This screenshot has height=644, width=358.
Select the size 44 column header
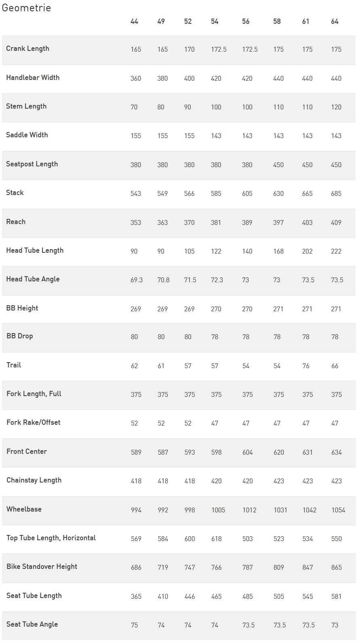pos(134,21)
